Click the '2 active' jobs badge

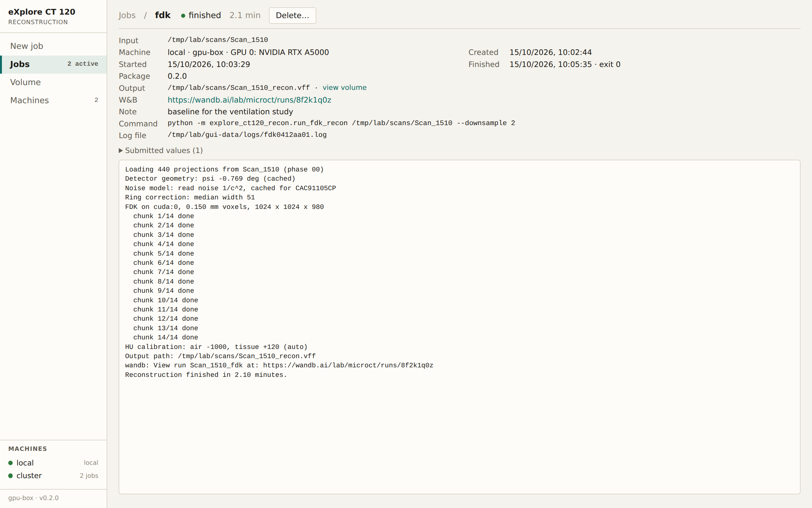click(83, 64)
